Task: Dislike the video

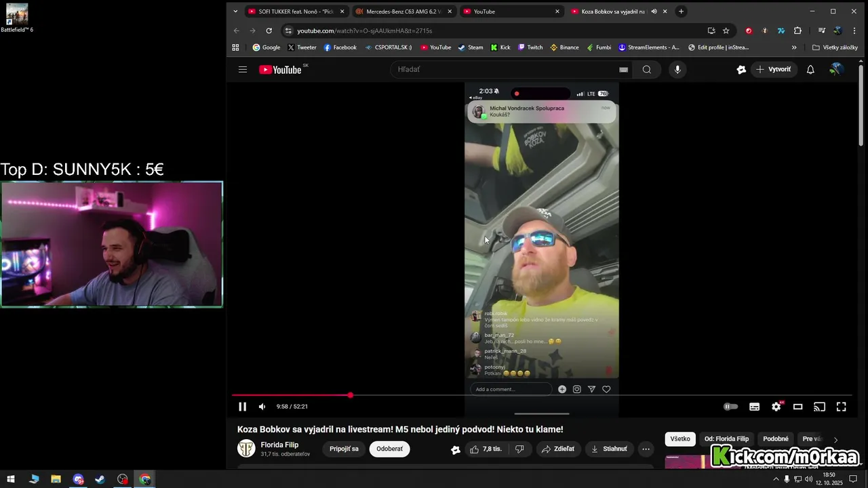Action: coord(519,449)
